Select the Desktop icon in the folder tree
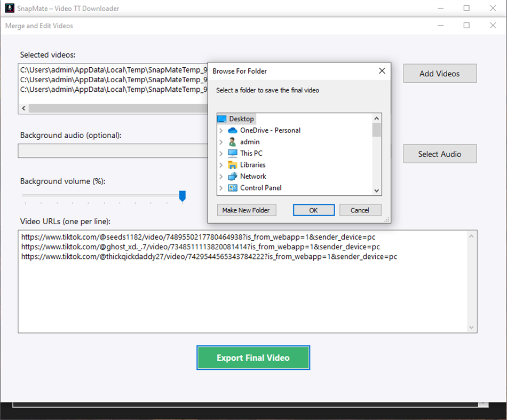507x420 pixels. pyautogui.click(x=221, y=118)
